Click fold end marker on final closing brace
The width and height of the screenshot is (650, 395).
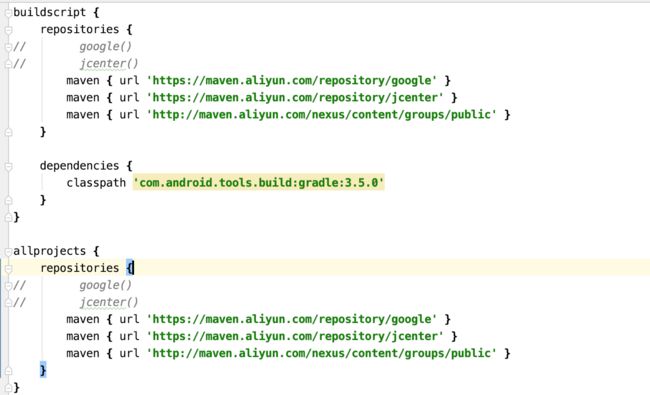(8, 388)
